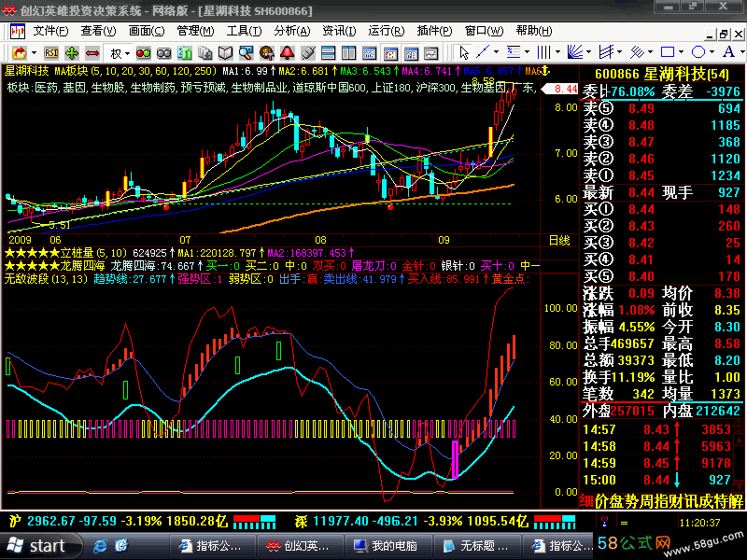747x560 pixels.
Task: Expand the octagon shape tool dropdown arrow
Action: point(712,52)
